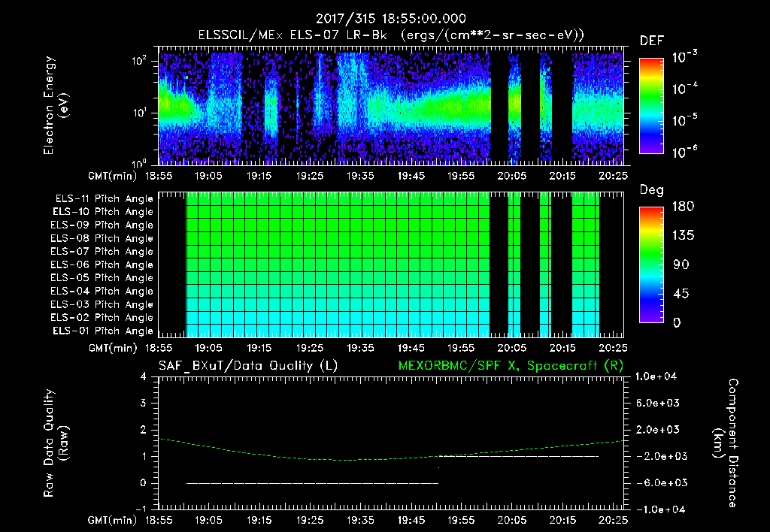
Task: Click the 10^-3 value on DEF scale
Action: 684,57
